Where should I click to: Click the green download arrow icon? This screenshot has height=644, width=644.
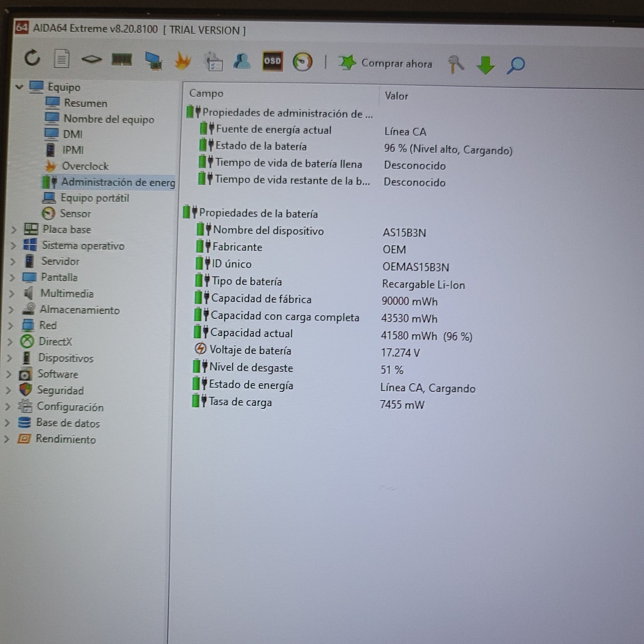click(485, 65)
